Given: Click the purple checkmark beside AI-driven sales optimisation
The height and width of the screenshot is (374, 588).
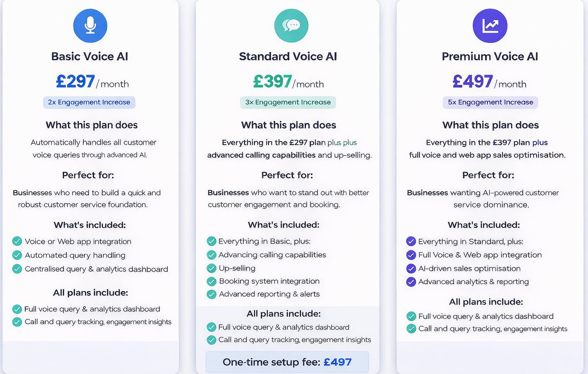Looking at the screenshot, I should [411, 269].
